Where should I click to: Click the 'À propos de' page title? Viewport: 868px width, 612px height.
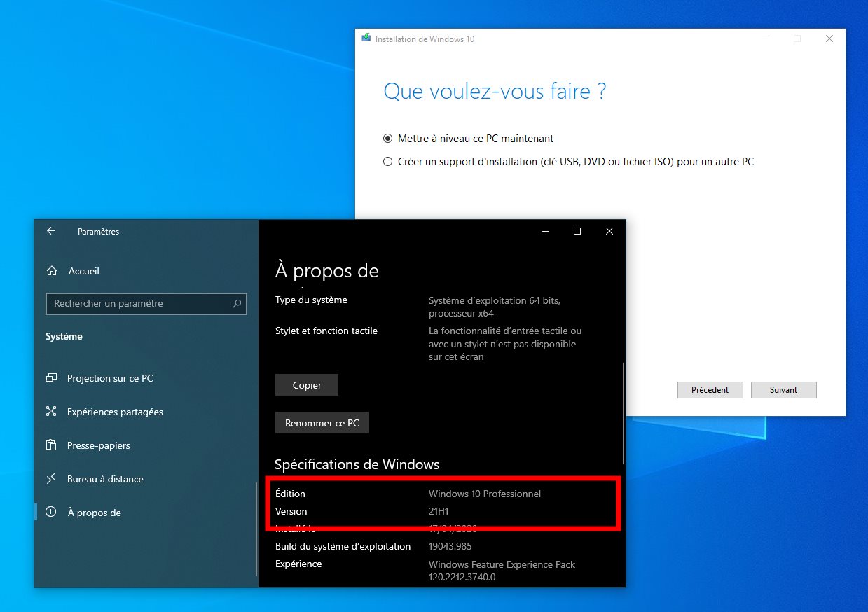(327, 271)
